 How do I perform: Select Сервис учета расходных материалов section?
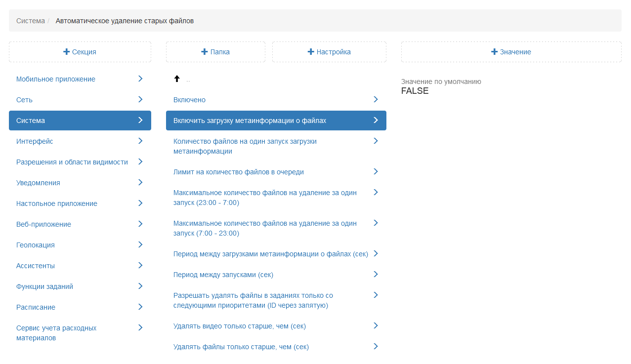click(56, 333)
